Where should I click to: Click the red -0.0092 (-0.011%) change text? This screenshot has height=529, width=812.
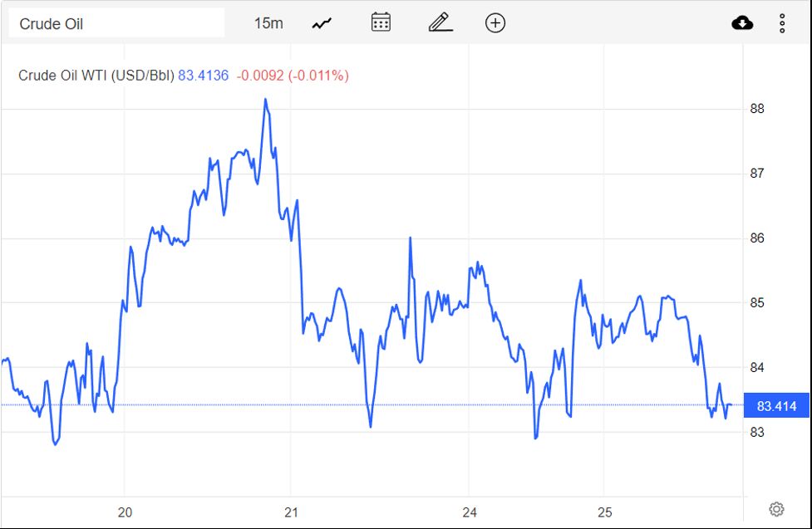[x=293, y=76]
